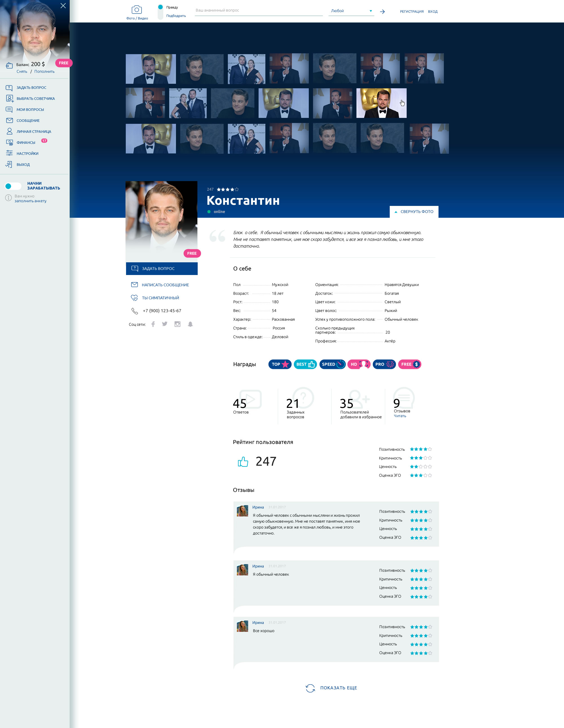
Task: Click the Фото / Видео camera icon
Action: pos(137,10)
